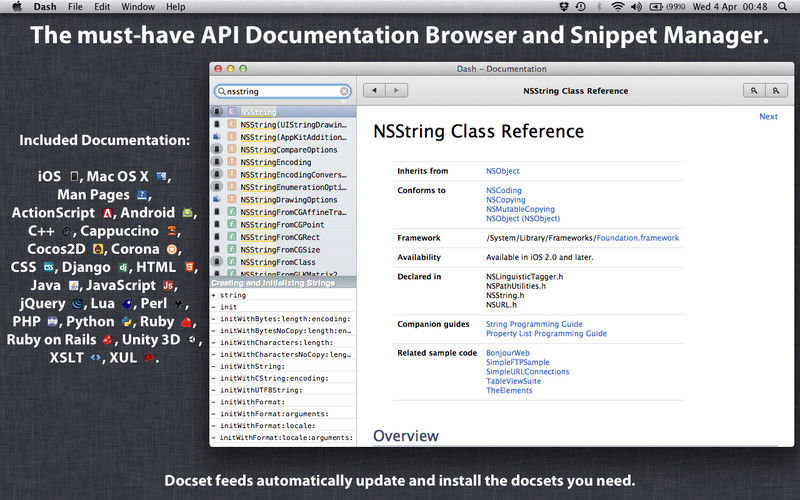800x500 pixels.
Task: Open the NSCopying protocol link
Action: click(x=506, y=199)
